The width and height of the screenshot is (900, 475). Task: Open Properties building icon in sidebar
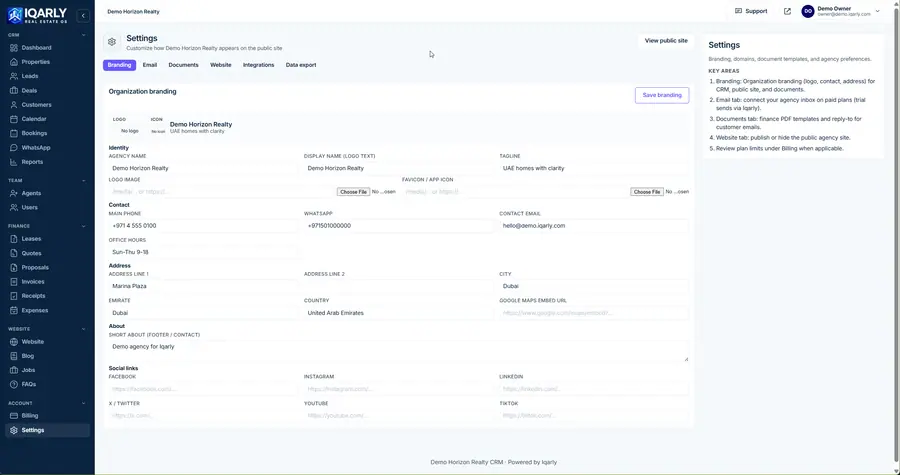coord(14,62)
